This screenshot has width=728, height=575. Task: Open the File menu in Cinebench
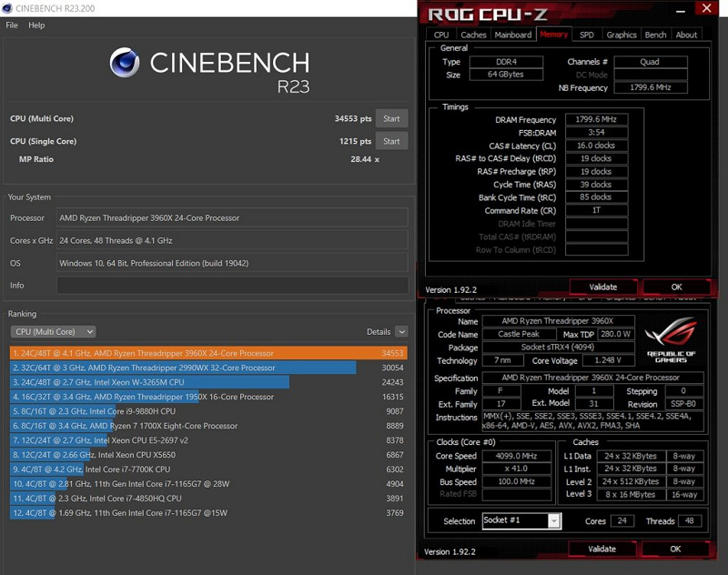tap(12, 25)
